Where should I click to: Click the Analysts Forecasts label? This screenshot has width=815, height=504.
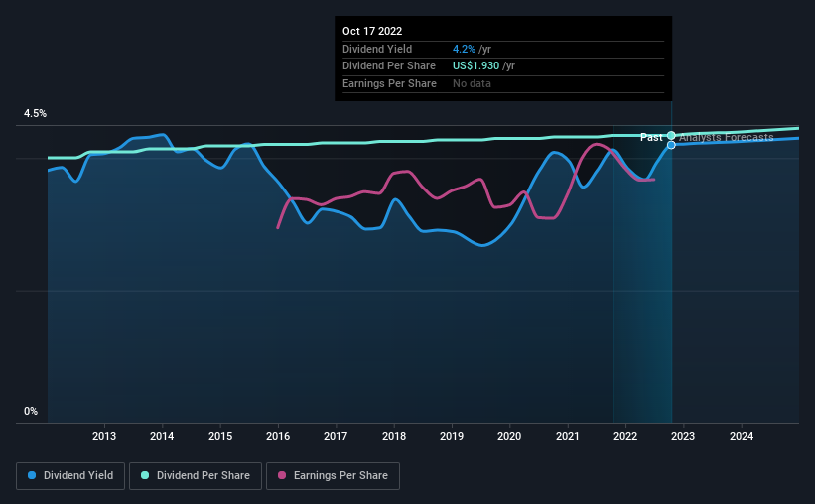[x=726, y=137]
